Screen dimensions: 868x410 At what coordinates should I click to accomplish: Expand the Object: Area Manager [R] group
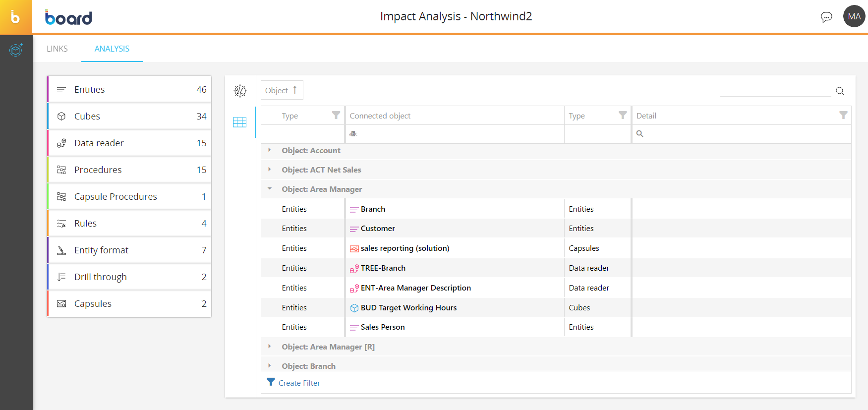coord(270,347)
